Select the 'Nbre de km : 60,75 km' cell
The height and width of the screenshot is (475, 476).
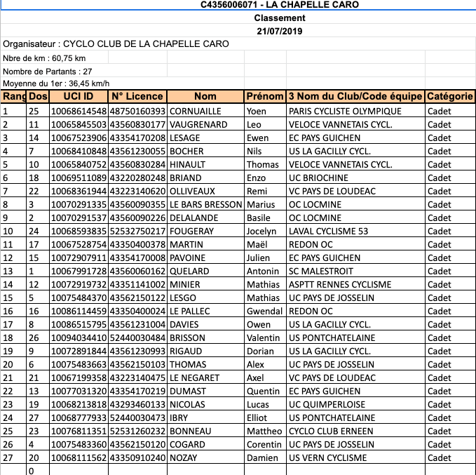click(45, 58)
